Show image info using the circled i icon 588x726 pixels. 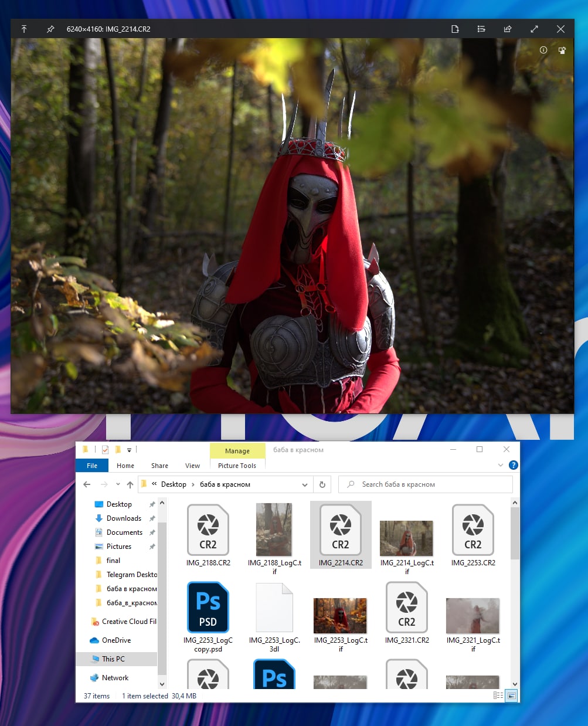pos(543,50)
